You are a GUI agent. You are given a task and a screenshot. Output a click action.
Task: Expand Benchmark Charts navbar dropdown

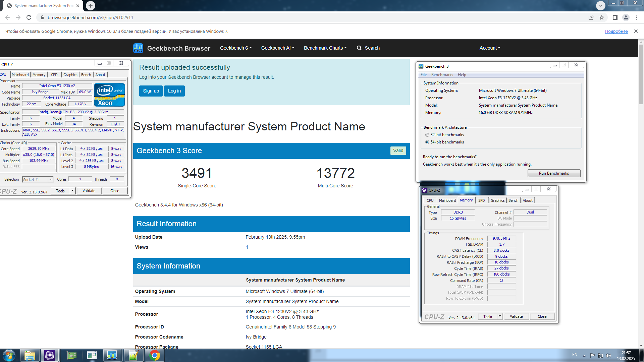tap(325, 48)
